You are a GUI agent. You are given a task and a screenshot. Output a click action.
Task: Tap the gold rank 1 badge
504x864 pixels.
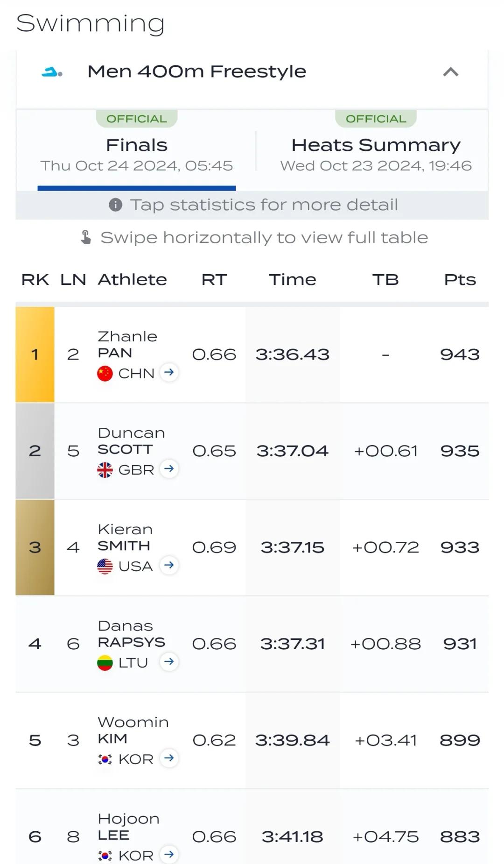click(x=35, y=354)
